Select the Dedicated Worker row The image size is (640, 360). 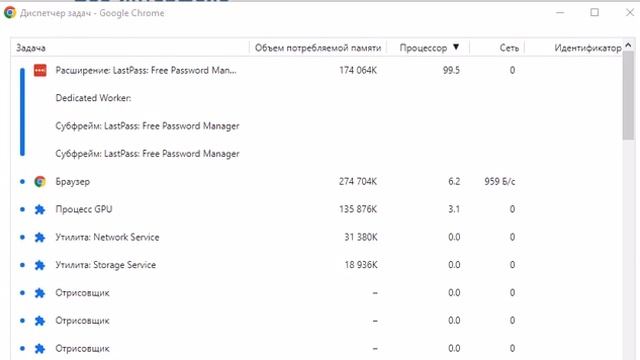click(x=317, y=98)
